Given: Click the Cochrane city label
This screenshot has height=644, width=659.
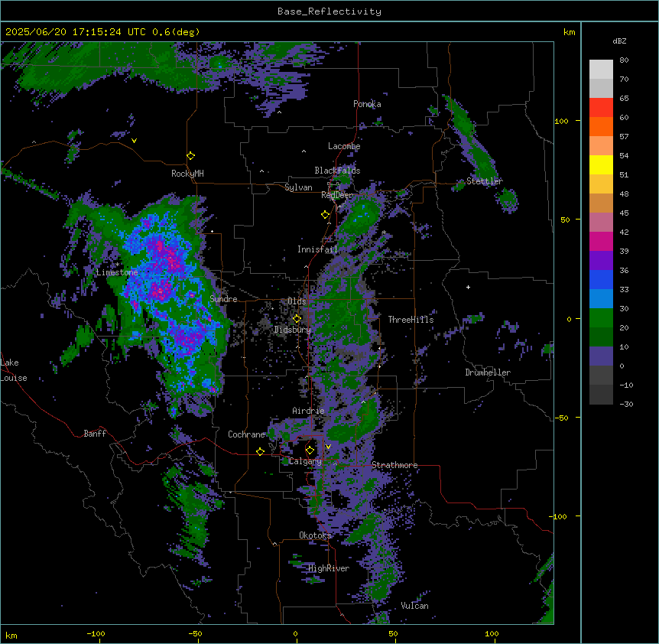Looking at the screenshot, I should (x=246, y=434).
